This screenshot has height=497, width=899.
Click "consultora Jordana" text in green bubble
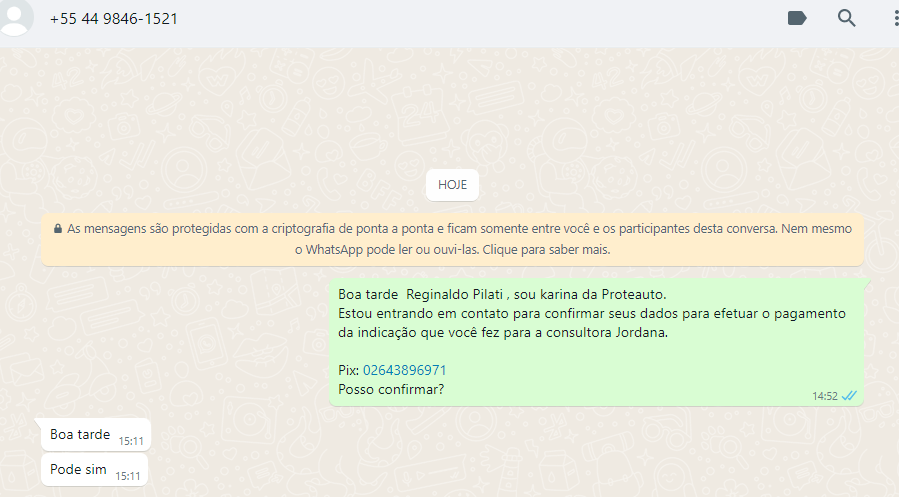click(606, 332)
